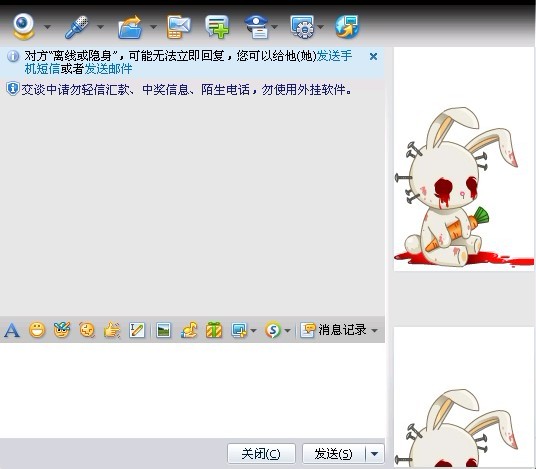The height and width of the screenshot is (469, 536).
Task: Expand the screenshot tool dropdown arrow
Action: tap(253, 331)
